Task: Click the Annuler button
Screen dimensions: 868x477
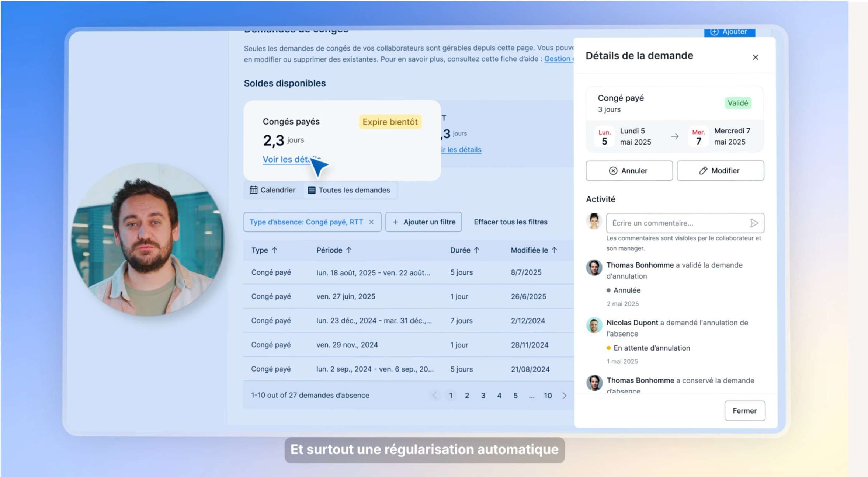Action: pos(629,171)
